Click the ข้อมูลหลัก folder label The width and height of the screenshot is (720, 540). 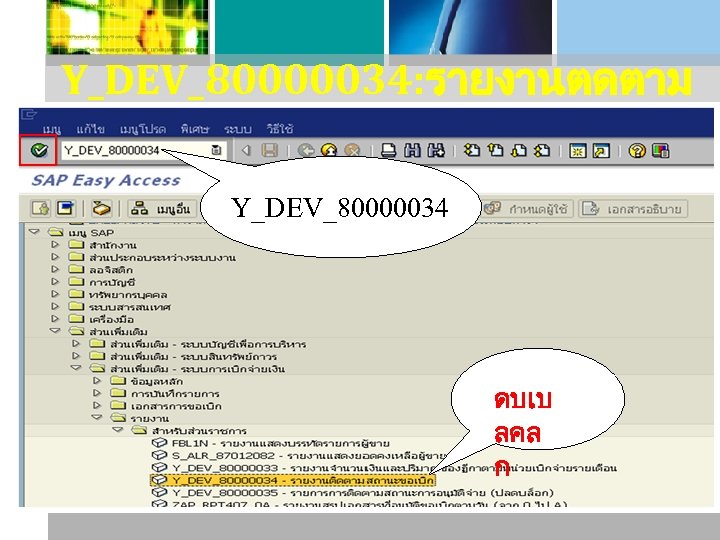coord(157,381)
